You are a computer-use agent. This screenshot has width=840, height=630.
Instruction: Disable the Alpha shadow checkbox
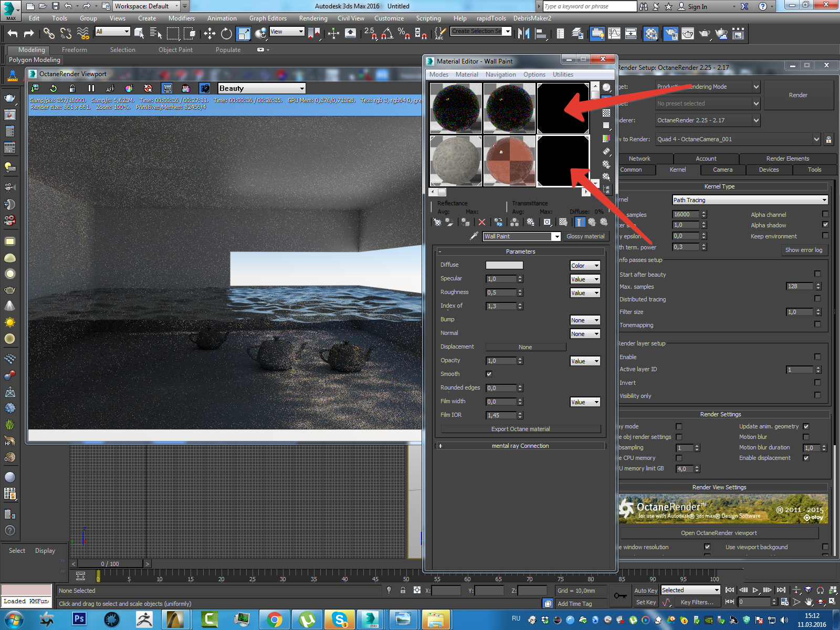(x=825, y=225)
